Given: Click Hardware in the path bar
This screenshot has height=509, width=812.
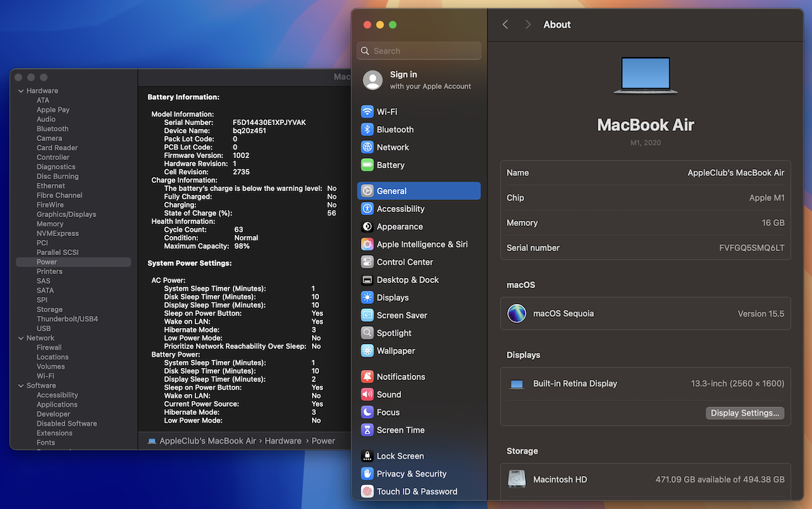Looking at the screenshot, I should coord(283,441).
